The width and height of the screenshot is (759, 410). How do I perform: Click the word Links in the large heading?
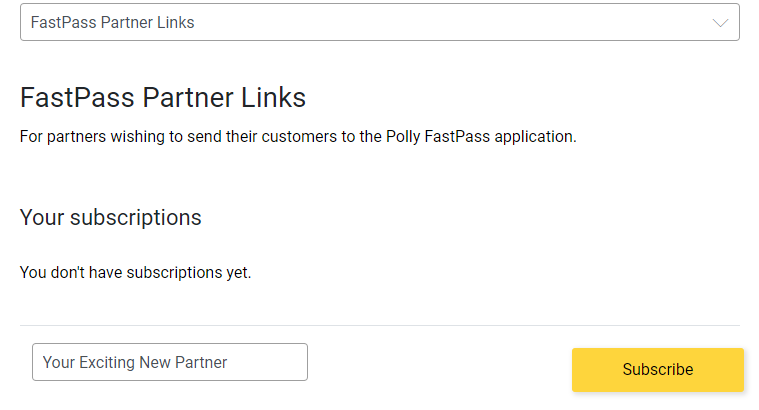point(273,98)
